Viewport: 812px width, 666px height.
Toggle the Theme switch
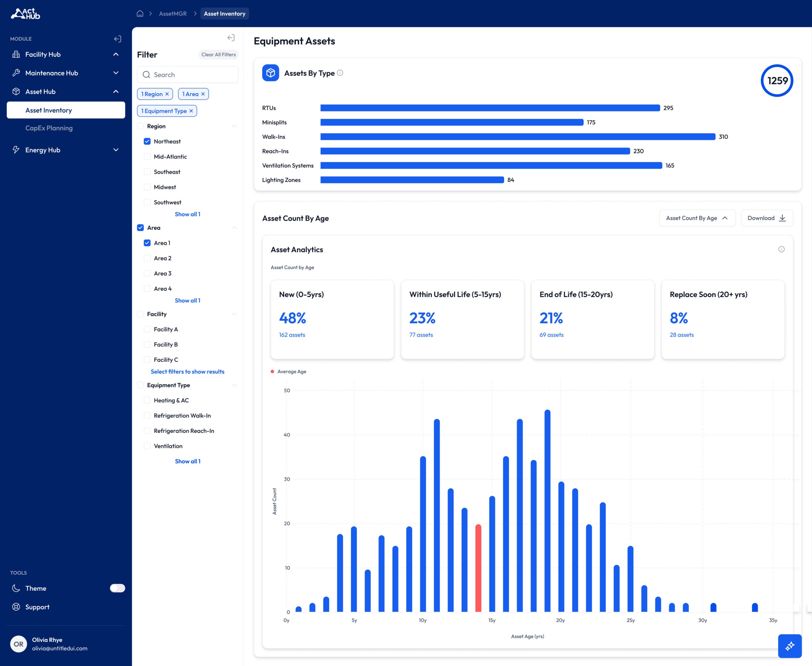[x=117, y=588]
